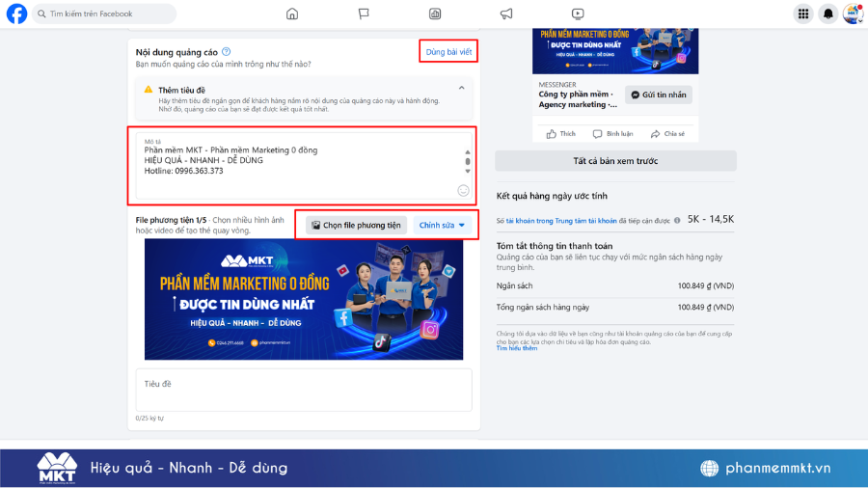Click the Tổng ngân sách hàng ngày amount
The height and width of the screenshot is (488, 868).
(706, 307)
